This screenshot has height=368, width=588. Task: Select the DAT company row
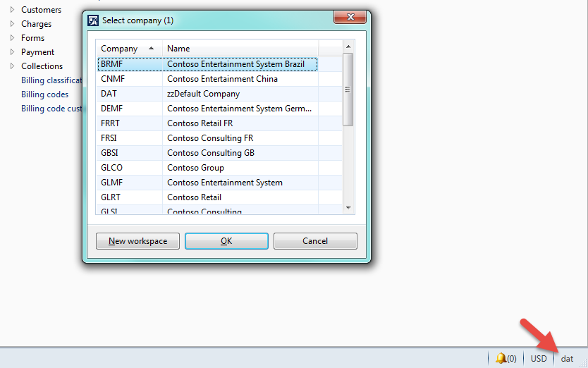[x=219, y=94]
